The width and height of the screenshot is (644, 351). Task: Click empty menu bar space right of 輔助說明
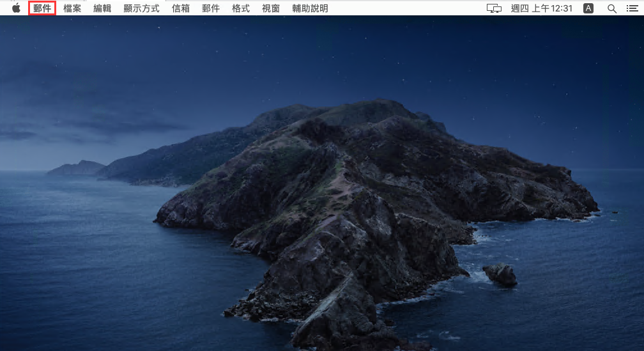[409, 8]
